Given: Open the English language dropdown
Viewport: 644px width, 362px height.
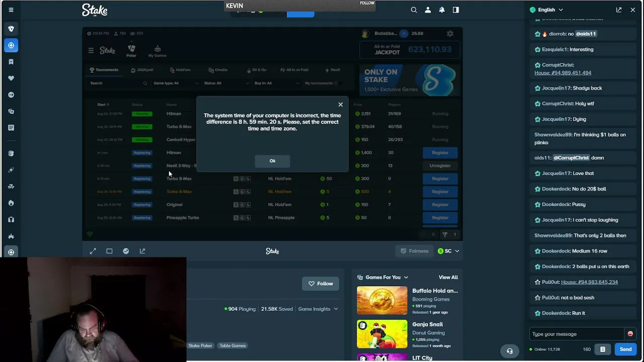Looking at the screenshot, I should click(x=546, y=10).
